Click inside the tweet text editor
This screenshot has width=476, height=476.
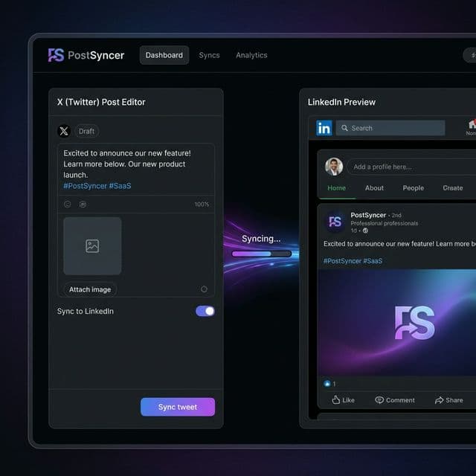point(136,169)
